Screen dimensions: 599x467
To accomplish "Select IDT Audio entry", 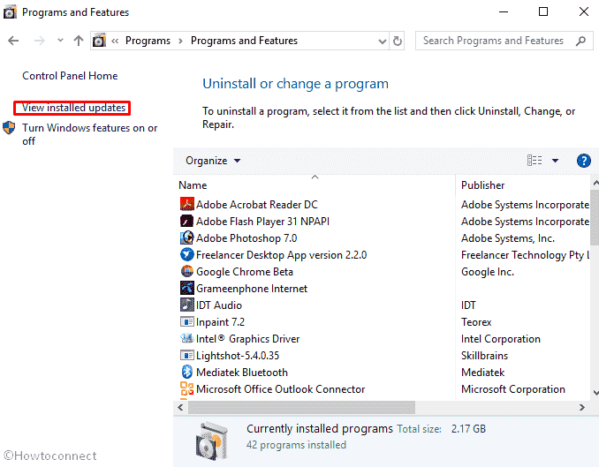I will pyautogui.click(x=219, y=305).
